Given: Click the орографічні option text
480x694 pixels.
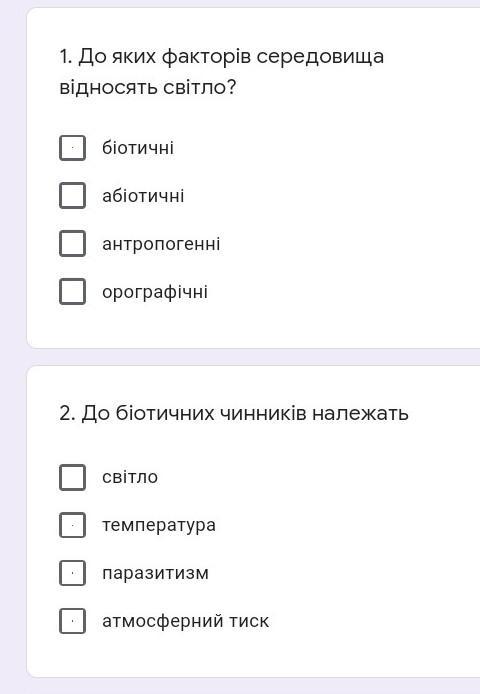Looking at the screenshot, I should pos(155,292).
